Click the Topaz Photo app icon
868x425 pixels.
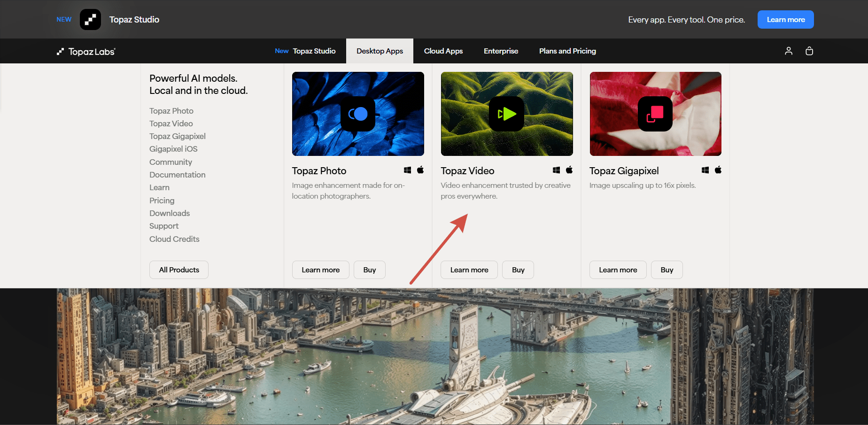[x=358, y=114]
